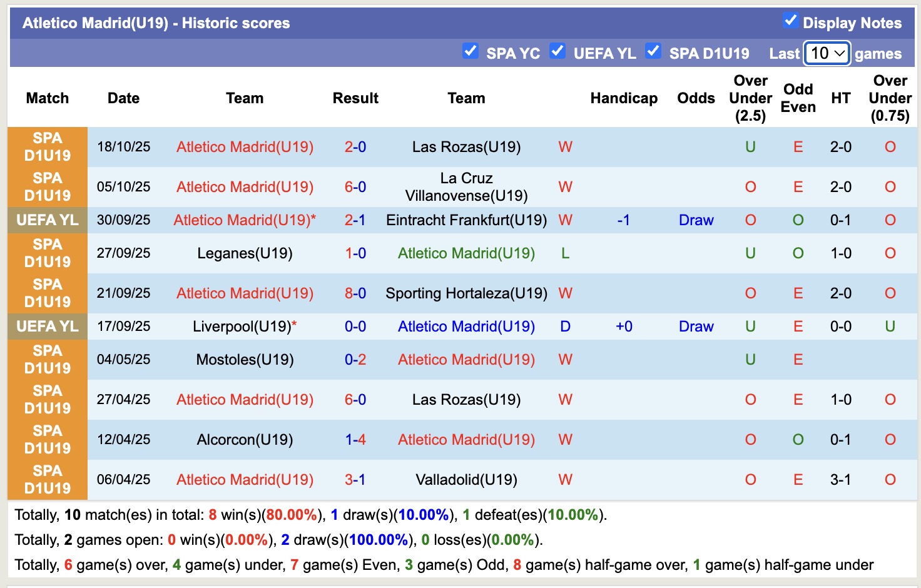Open La Cruz Villanovense(U19) team link

click(x=466, y=187)
